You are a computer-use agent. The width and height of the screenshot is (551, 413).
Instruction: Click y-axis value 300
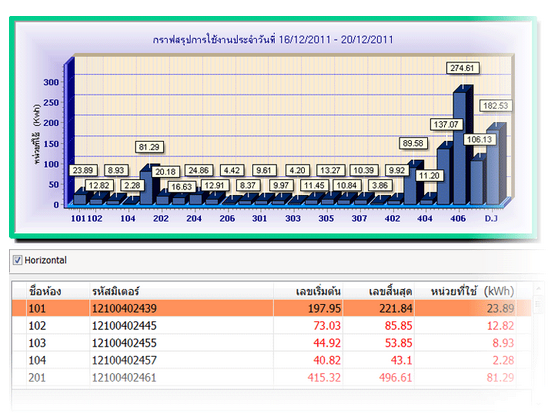(51, 82)
